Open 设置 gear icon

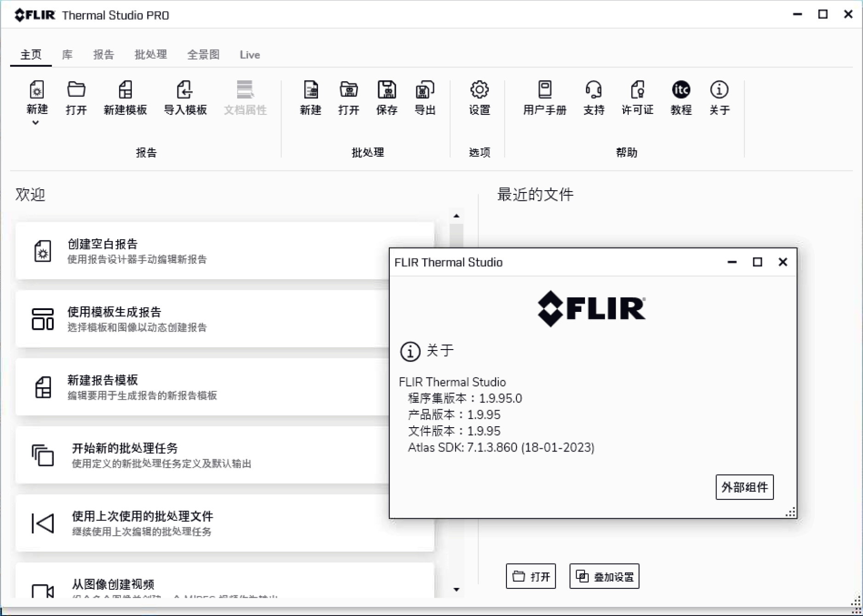[x=479, y=90]
